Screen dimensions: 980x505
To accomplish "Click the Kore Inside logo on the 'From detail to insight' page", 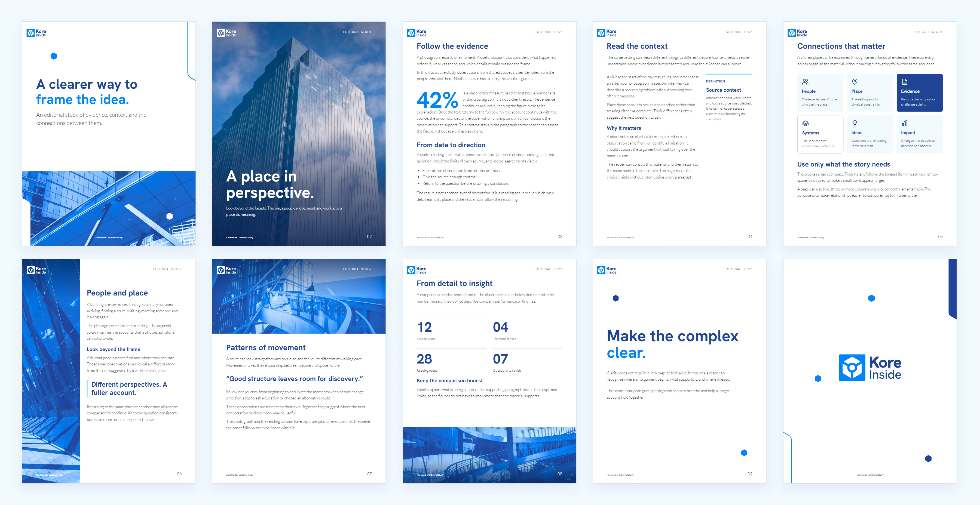I will tap(416, 270).
